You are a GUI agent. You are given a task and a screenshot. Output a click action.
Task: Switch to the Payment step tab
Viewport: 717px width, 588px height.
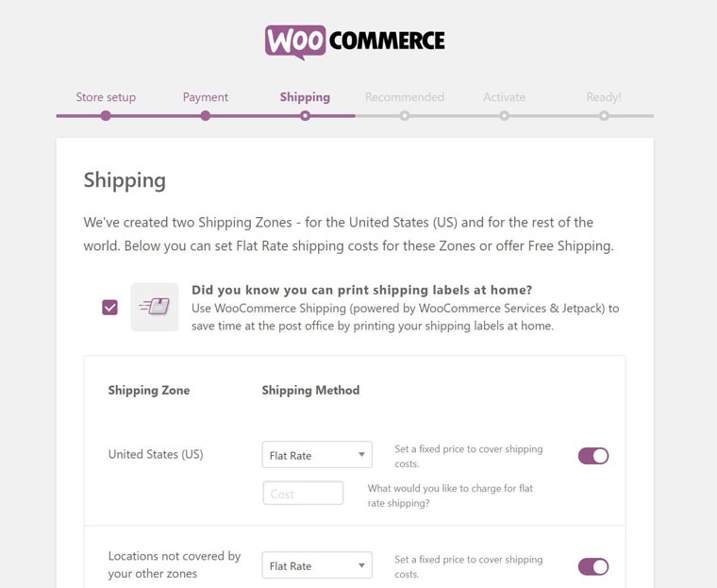click(206, 97)
